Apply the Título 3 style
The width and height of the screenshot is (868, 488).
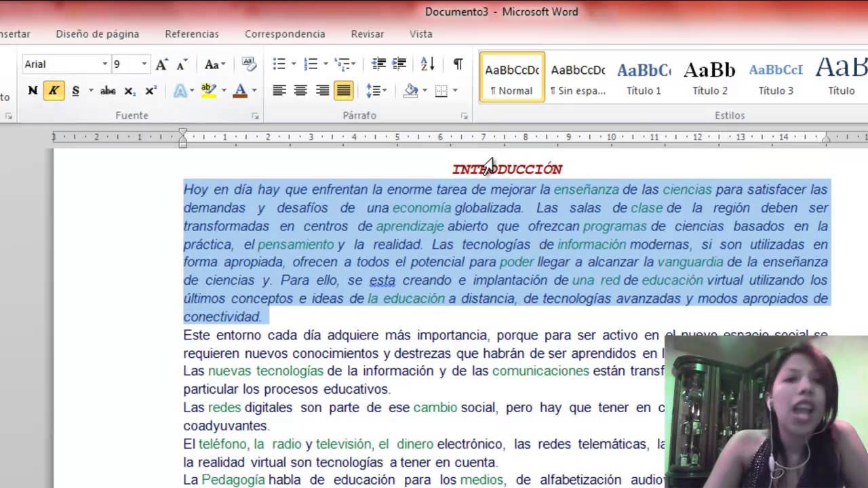coord(776,77)
